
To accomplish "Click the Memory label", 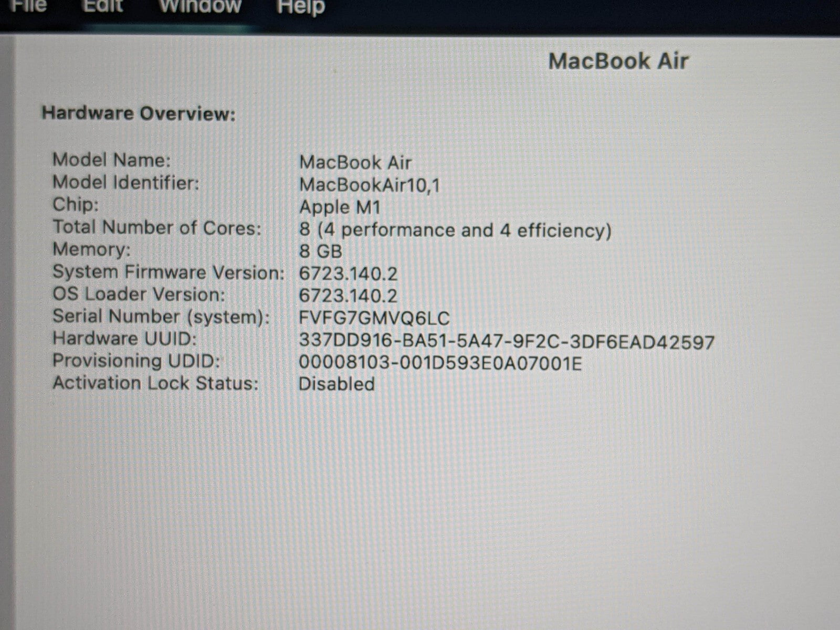I will (x=91, y=249).
